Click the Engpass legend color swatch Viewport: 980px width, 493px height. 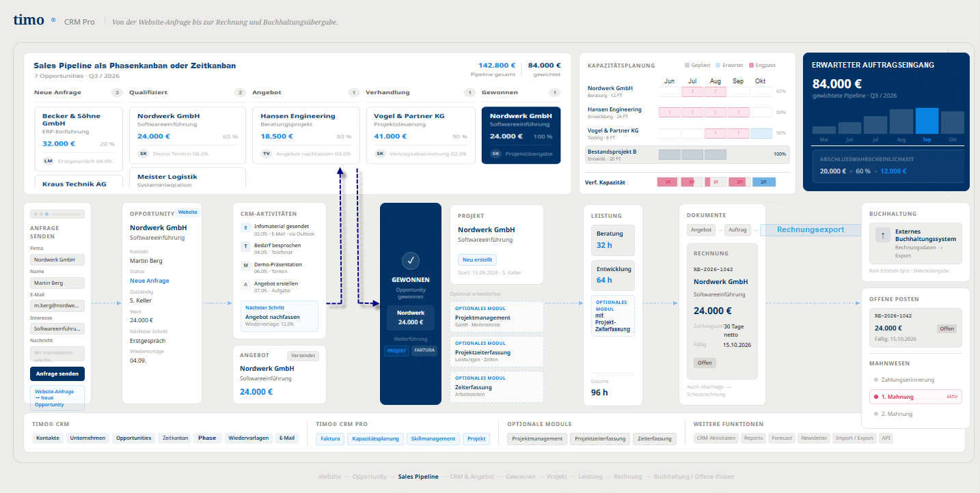[x=752, y=65]
